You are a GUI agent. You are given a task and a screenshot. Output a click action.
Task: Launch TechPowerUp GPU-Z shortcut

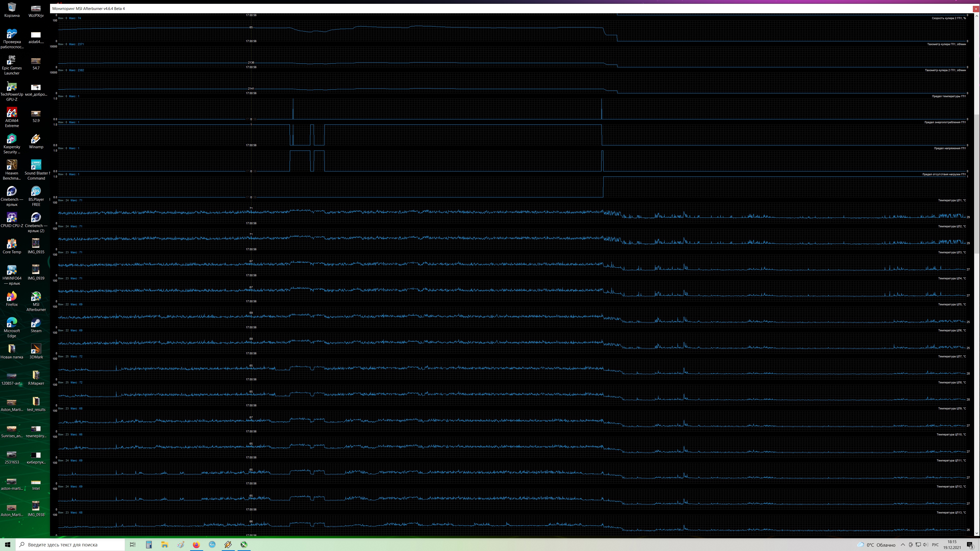click(12, 87)
